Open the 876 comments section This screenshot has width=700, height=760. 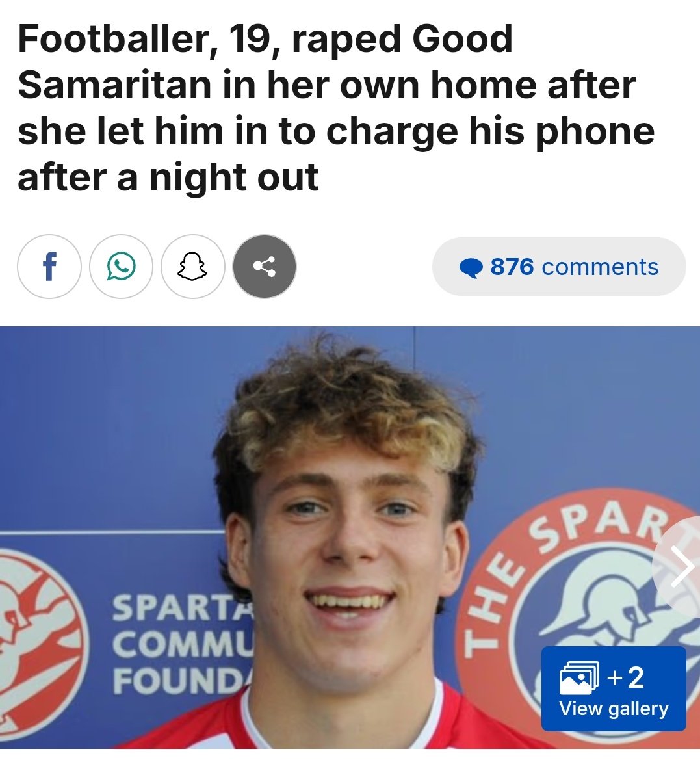[x=559, y=267]
